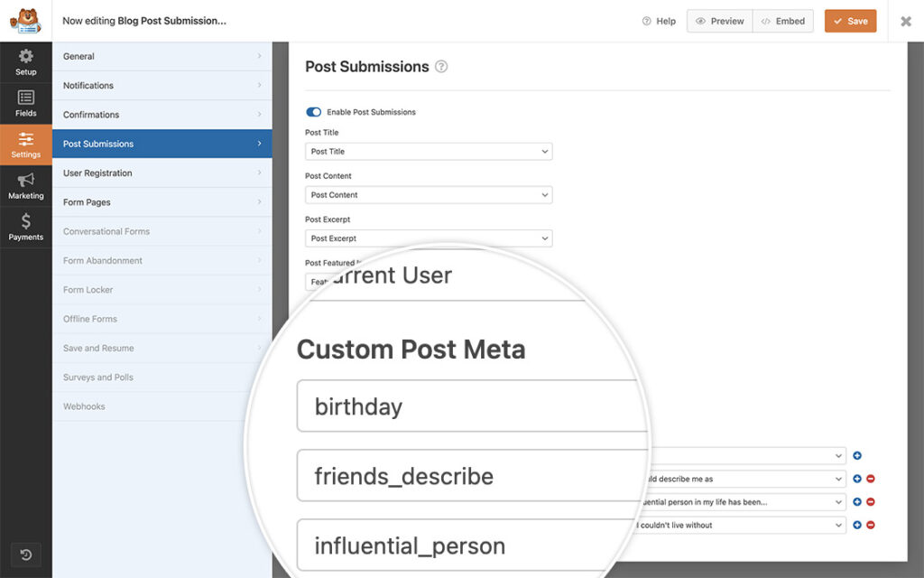Open the Marketing panel
This screenshot has width=924, height=578.
click(x=25, y=186)
